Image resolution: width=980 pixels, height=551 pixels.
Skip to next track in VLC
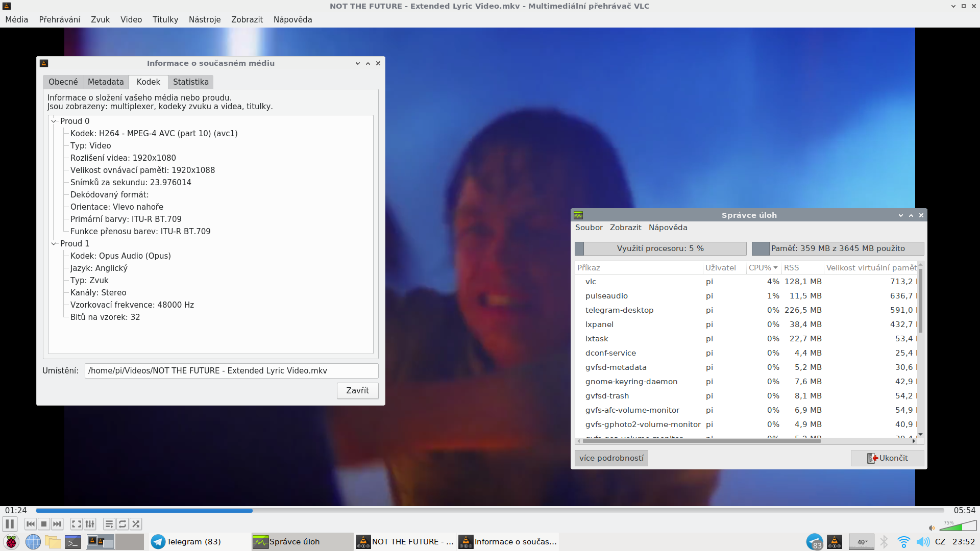(57, 524)
